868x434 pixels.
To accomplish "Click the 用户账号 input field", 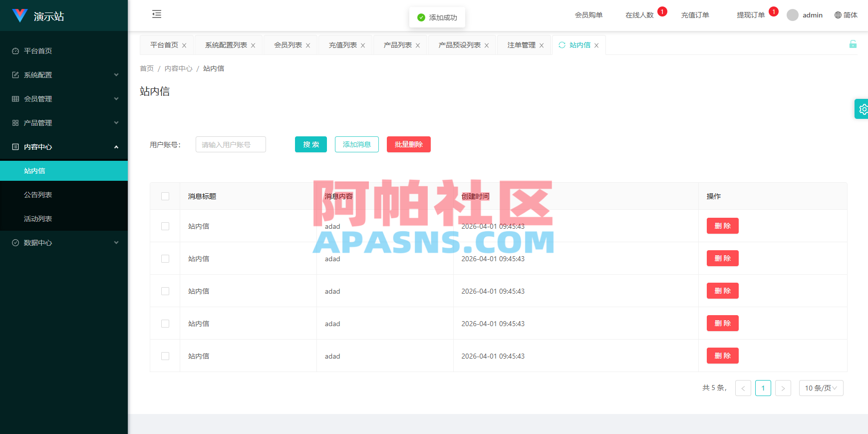I will pos(231,144).
